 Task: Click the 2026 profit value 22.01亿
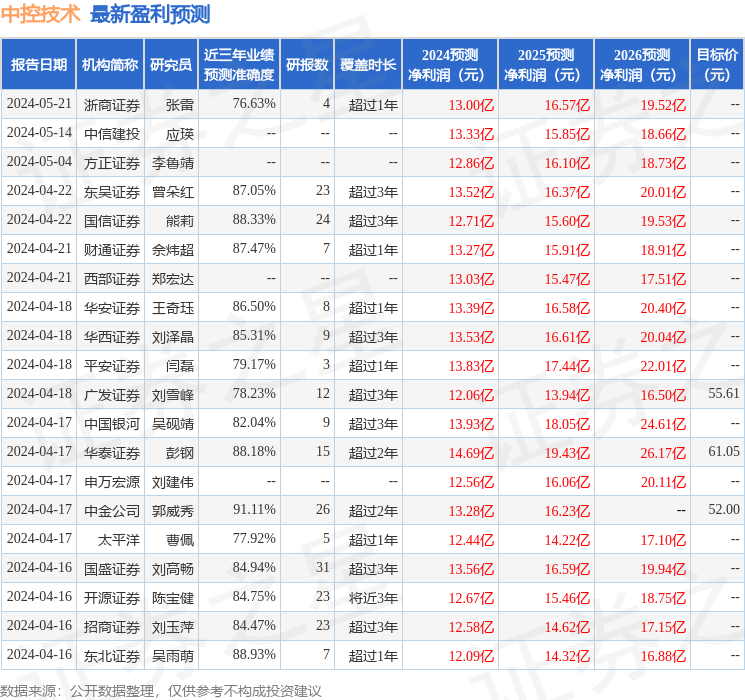pos(663,366)
